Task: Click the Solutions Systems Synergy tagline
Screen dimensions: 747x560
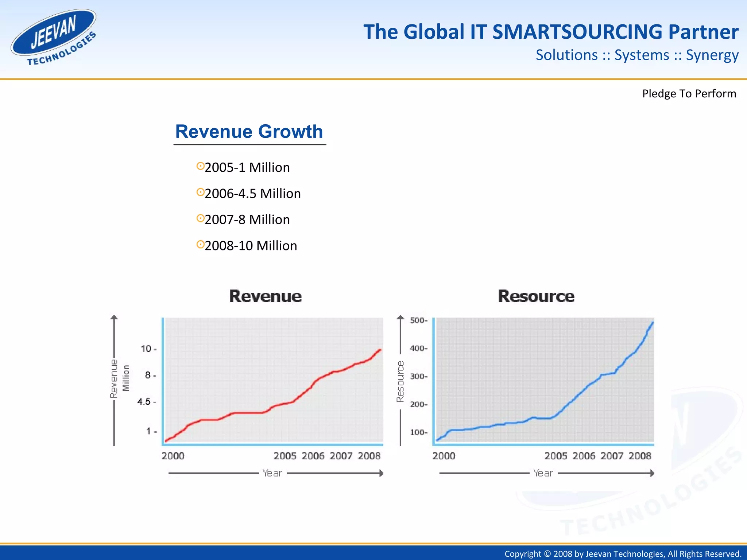Action: coord(637,55)
